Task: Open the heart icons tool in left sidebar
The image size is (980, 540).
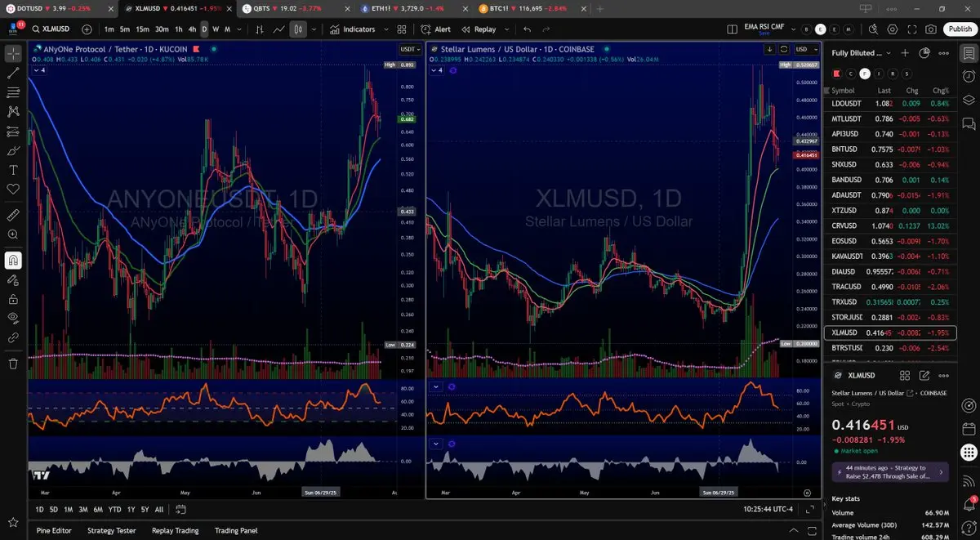Action: point(13,190)
